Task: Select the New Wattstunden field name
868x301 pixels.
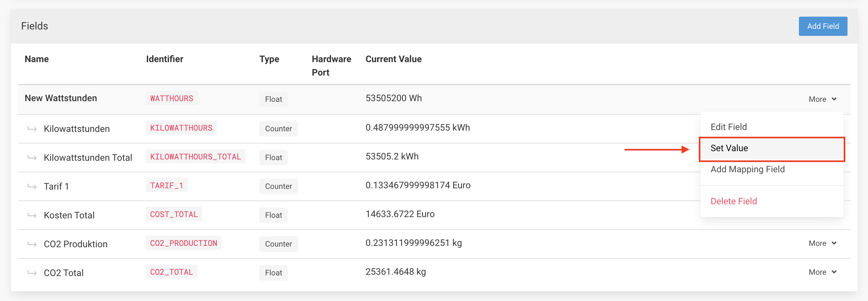Action: point(61,98)
